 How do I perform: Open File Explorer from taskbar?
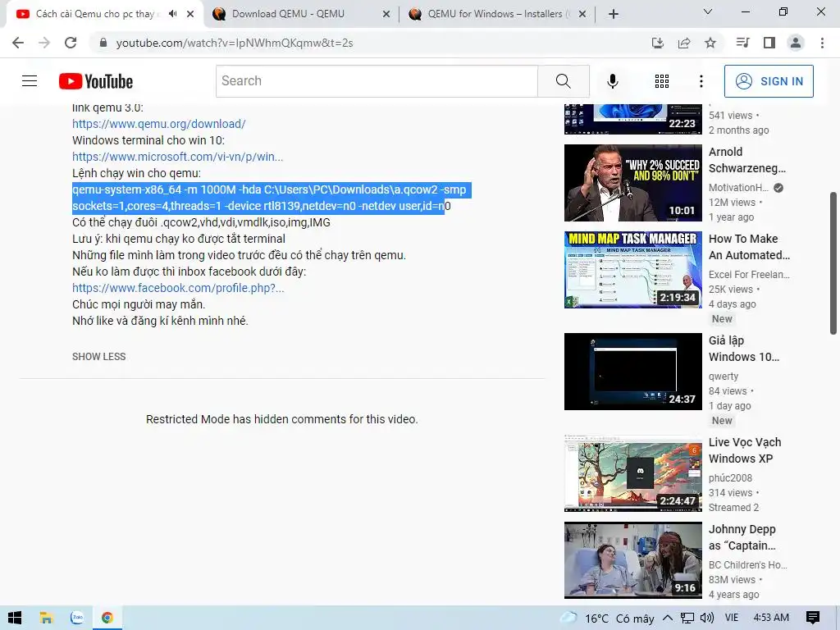[46, 618]
